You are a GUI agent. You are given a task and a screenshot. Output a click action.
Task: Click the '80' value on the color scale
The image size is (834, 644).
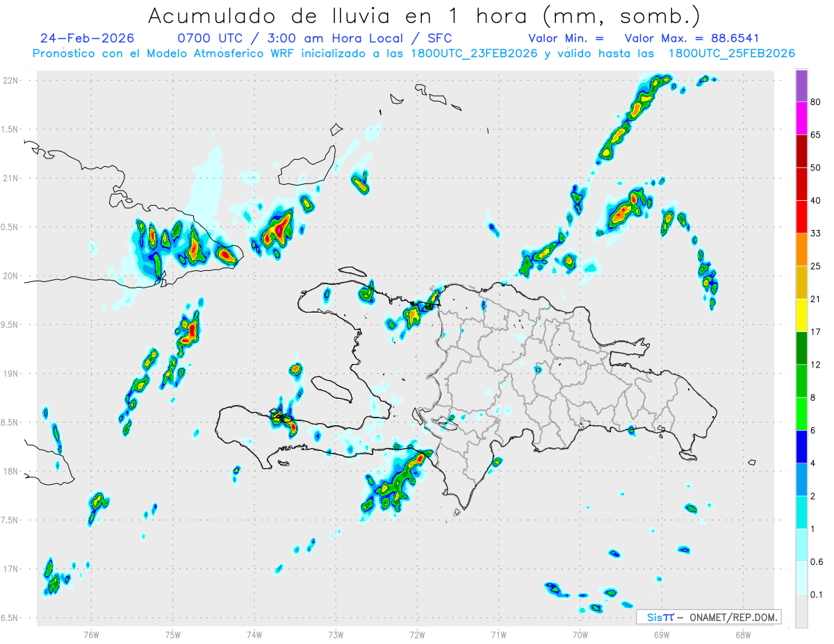[x=816, y=102]
